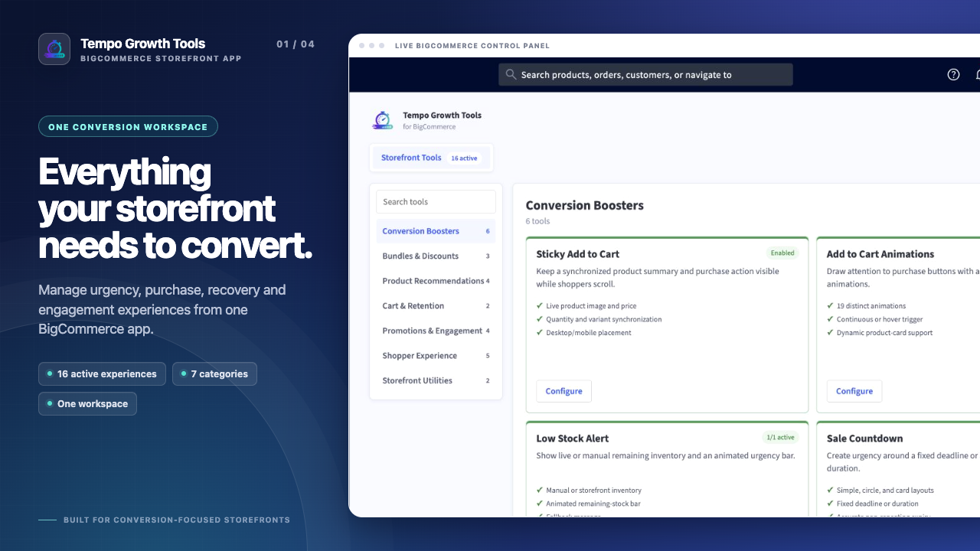The width and height of the screenshot is (980, 551).
Task: Click the Tempo Growth Tools promo logo icon
Action: [54, 49]
